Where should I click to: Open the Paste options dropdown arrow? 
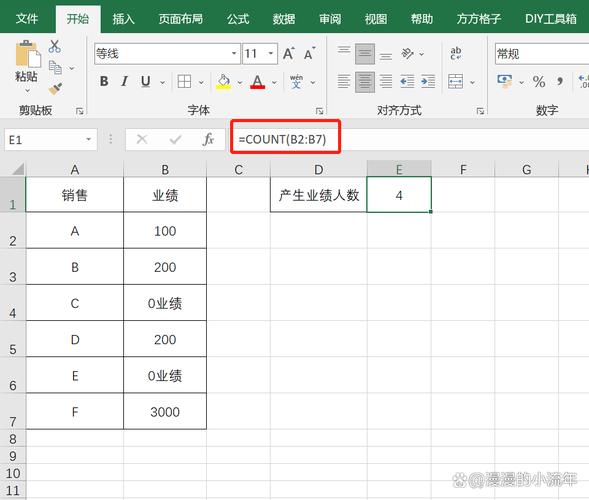[x=27, y=91]
